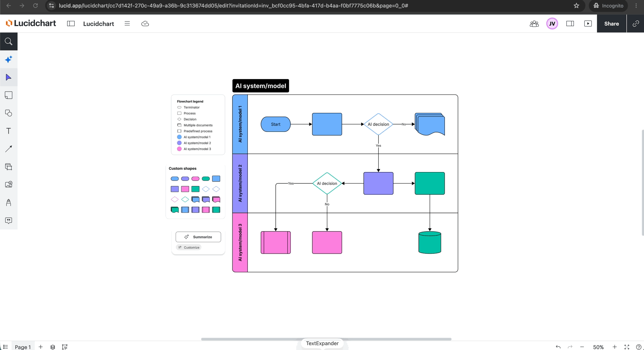
Task: Click the browser address bar URL
Action: (x=234, y=6)
